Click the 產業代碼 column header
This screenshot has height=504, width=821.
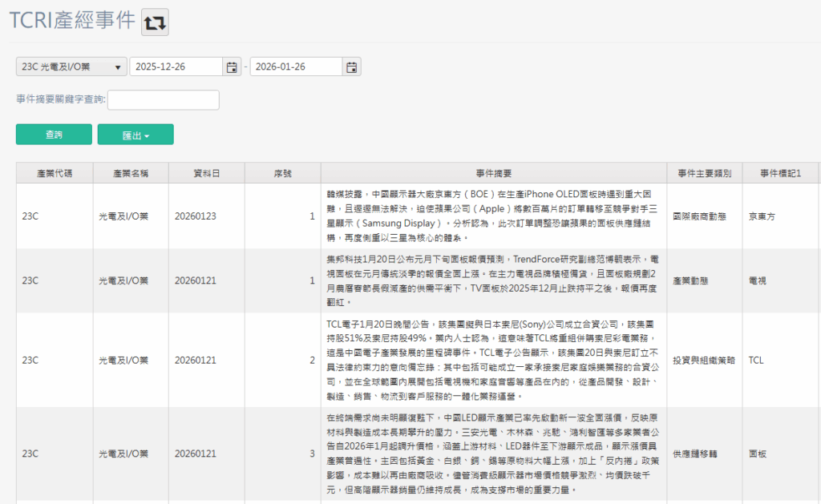[54, 172]
